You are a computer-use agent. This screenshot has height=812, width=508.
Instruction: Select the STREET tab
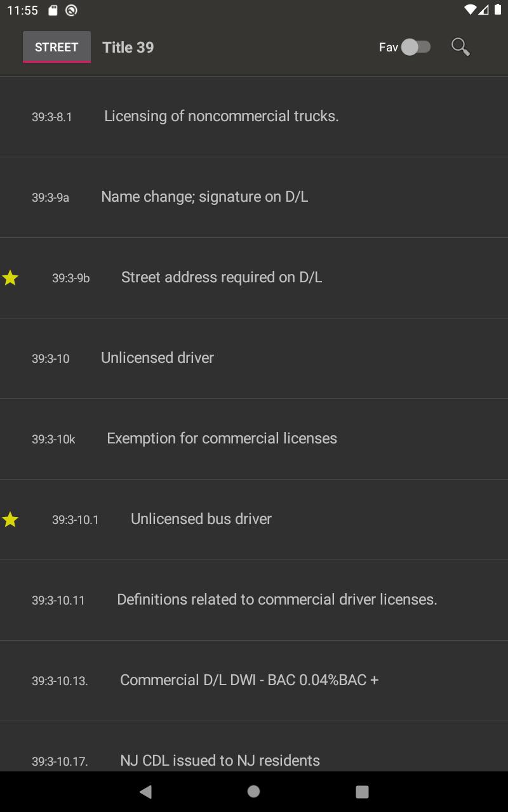[x=57, y=47]
